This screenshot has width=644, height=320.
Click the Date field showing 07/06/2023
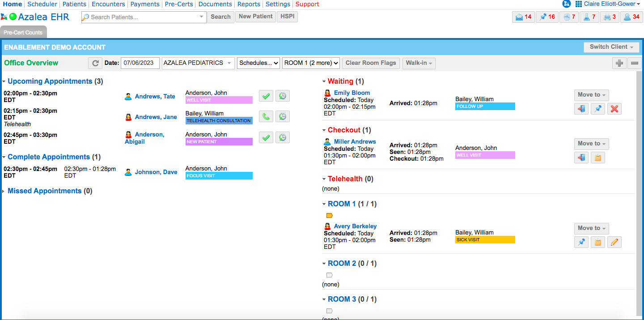click(140, 63)
